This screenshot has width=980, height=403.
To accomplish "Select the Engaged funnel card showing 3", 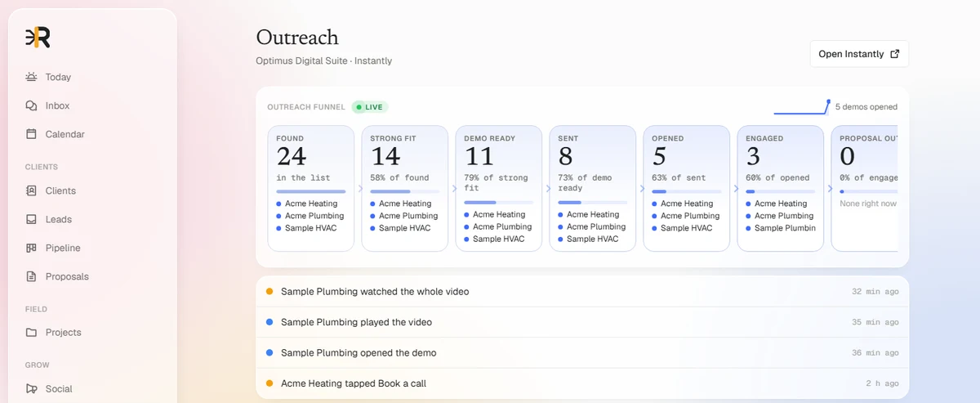I will (x=781, y=188).
